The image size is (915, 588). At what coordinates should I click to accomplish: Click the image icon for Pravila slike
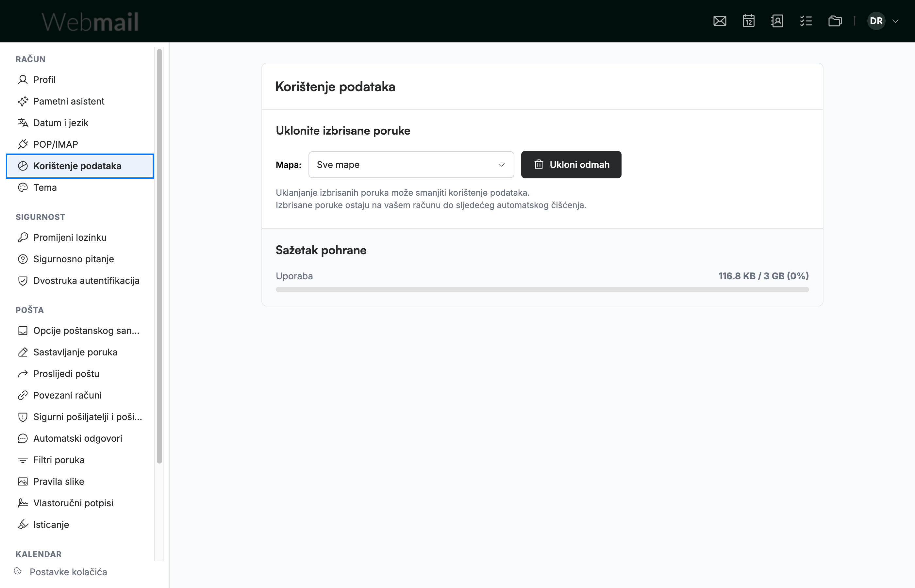pos(23,482)
